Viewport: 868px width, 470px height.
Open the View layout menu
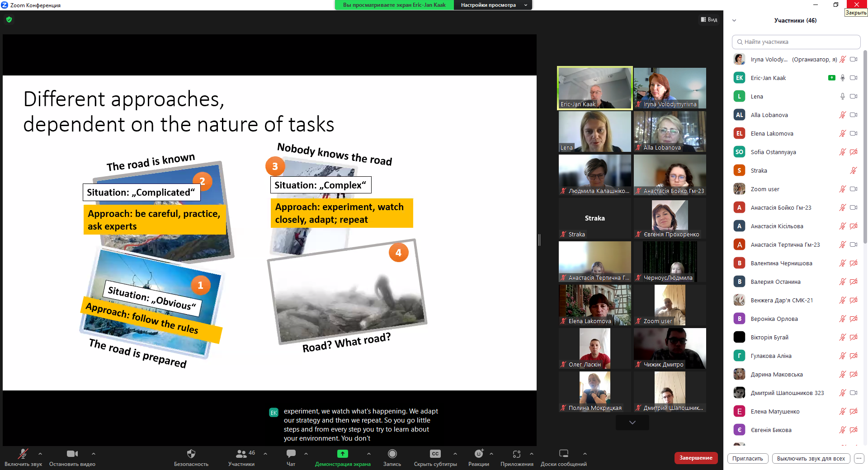click(x=709, y=19)
